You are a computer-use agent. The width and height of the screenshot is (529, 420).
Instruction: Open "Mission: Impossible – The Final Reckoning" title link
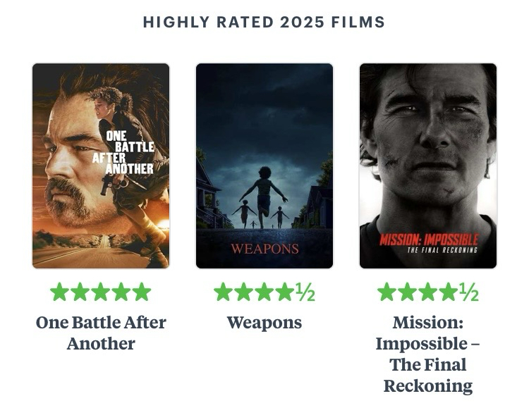(x=428, y=354)
